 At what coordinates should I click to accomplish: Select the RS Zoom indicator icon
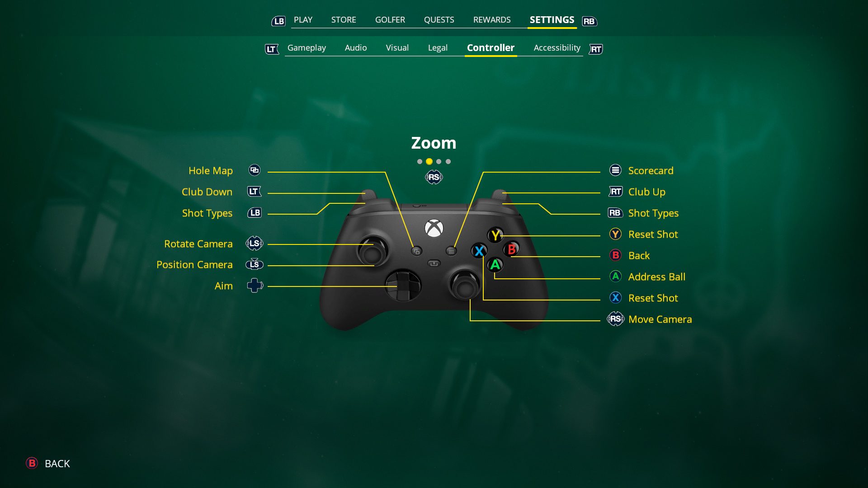[434, 177]
